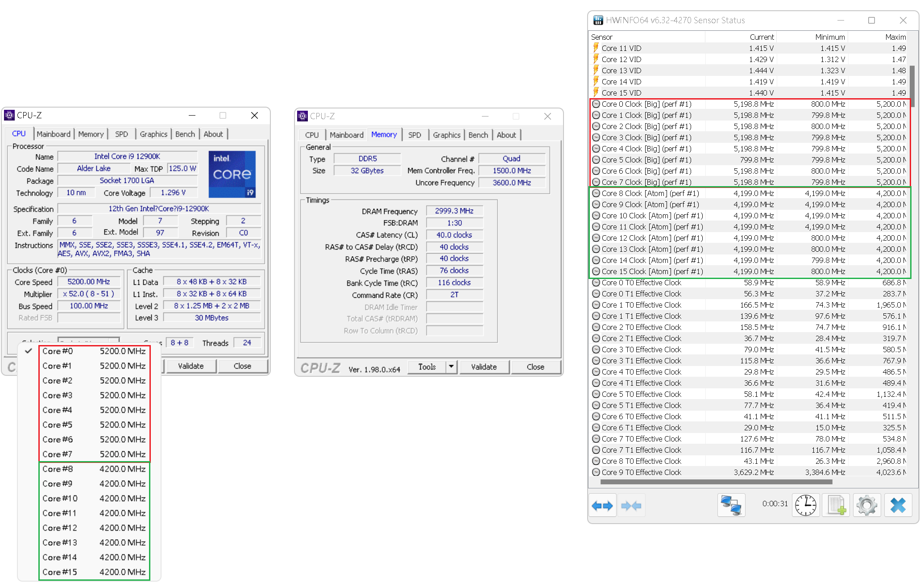Click the Core Speed value 5200.00 MHz
Image resolution: width=924 pixels, height=587 pixels.
click(x=89, y=282)
